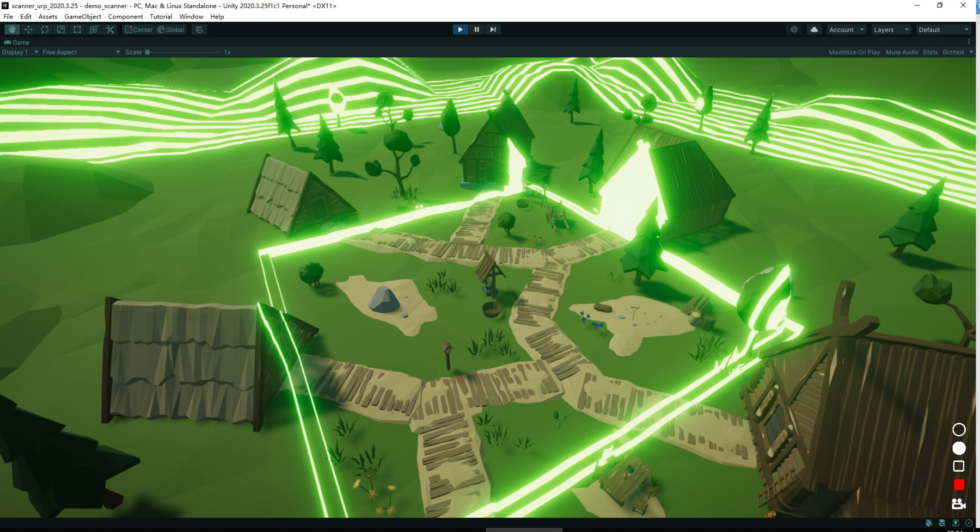
Task: Select the Rect Transform tool
Action: [x=77, y=29]
